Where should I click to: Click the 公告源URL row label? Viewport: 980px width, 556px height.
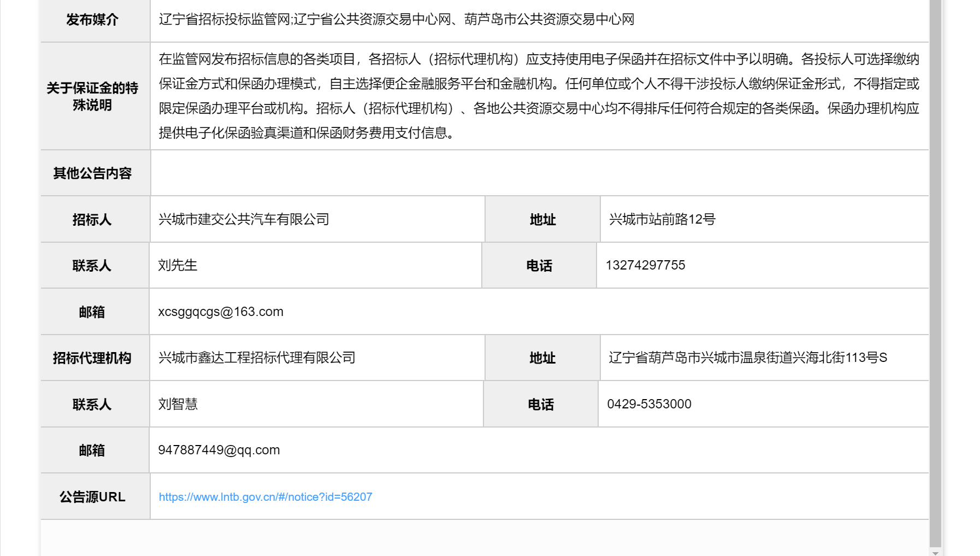(92, 497)
